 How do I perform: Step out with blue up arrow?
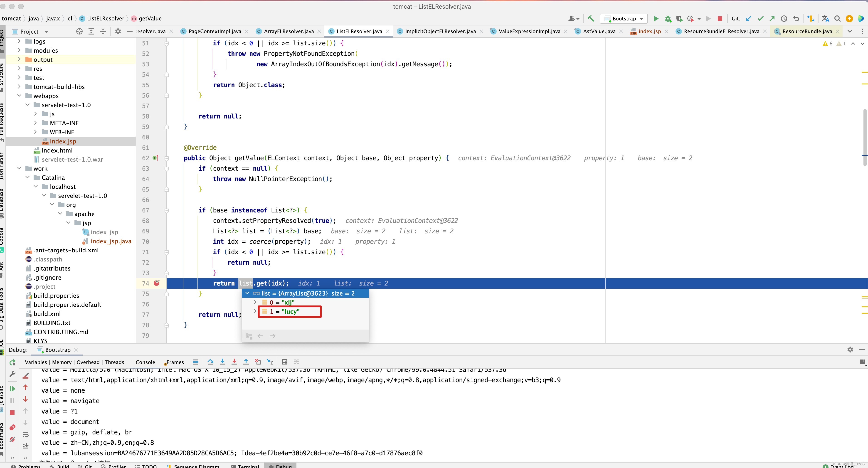click(x=246, y=362)
